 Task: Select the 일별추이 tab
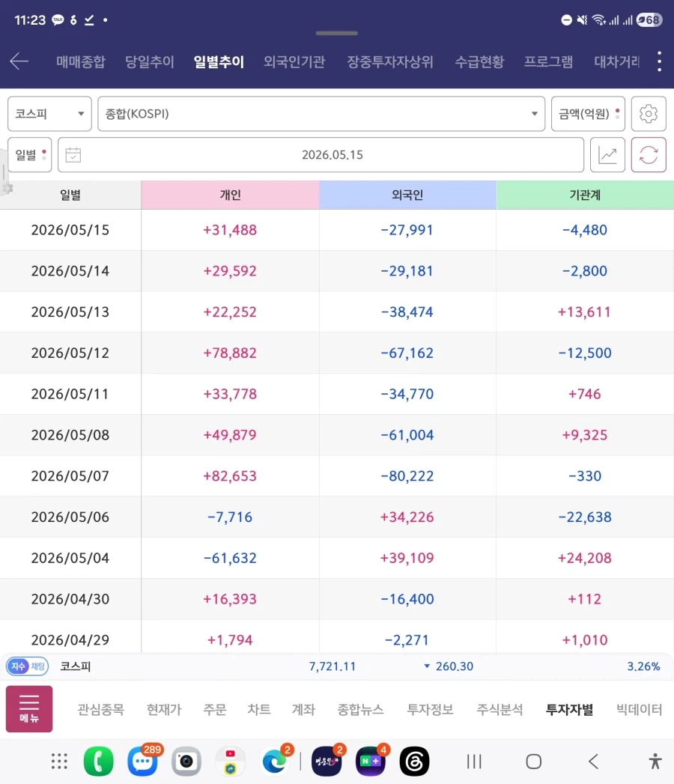click(x=219, y=61)
